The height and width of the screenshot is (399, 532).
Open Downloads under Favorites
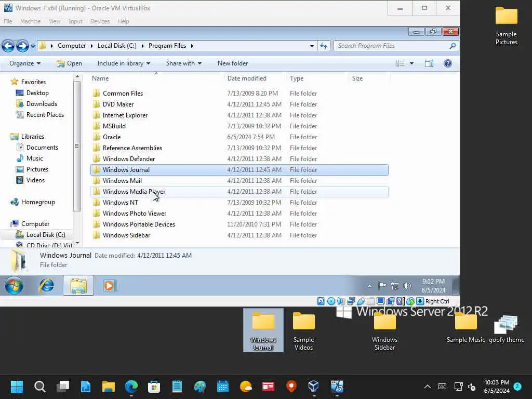37,104
